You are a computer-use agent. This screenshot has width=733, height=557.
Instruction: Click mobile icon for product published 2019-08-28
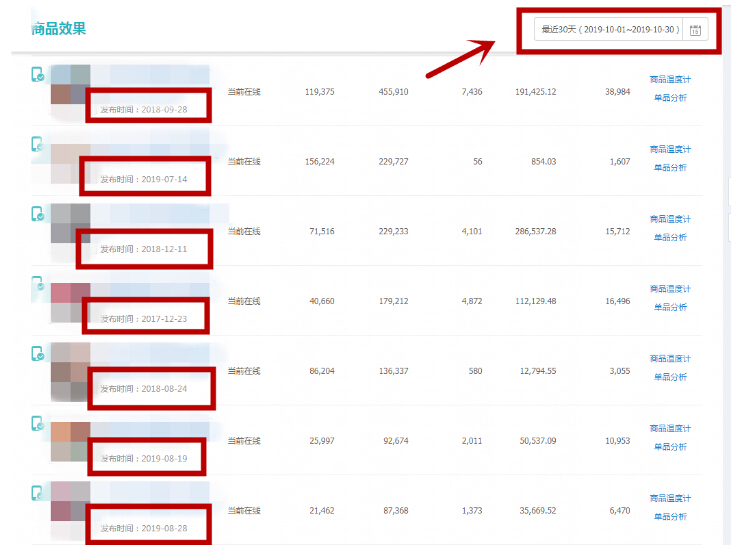click(37, 493)
